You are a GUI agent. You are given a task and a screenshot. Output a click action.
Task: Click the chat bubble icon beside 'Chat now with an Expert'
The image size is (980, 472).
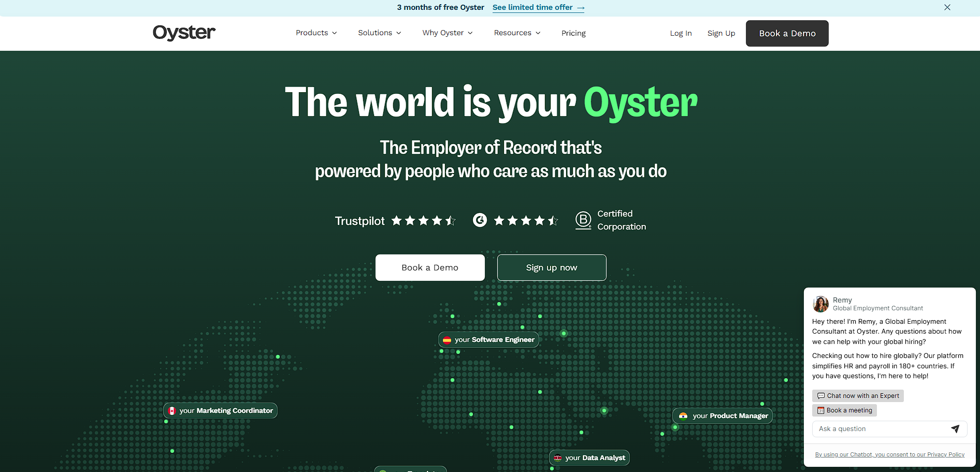click(x=820, y=396)
